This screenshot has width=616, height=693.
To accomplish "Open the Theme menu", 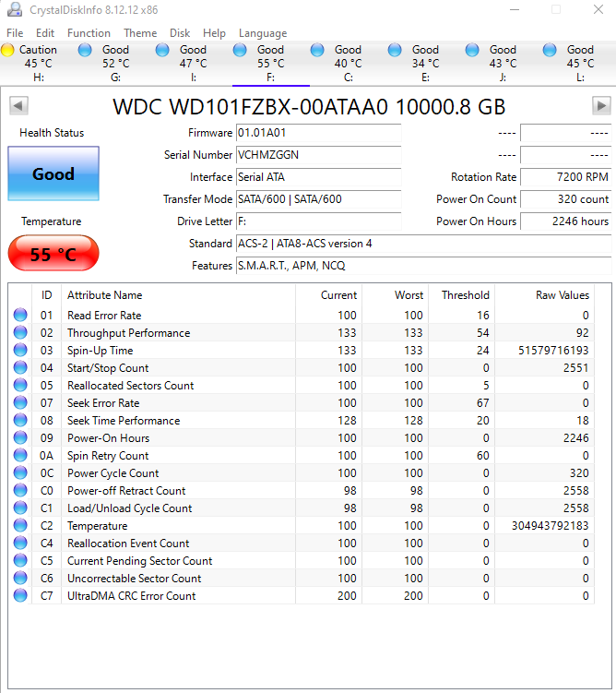I will point(140,33).
